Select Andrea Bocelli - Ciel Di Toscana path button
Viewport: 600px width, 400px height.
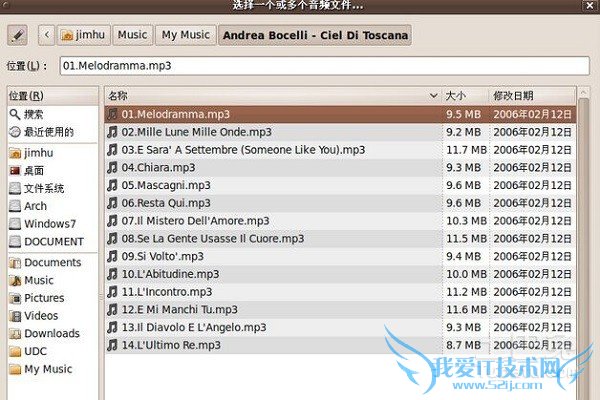pos(315,35)
